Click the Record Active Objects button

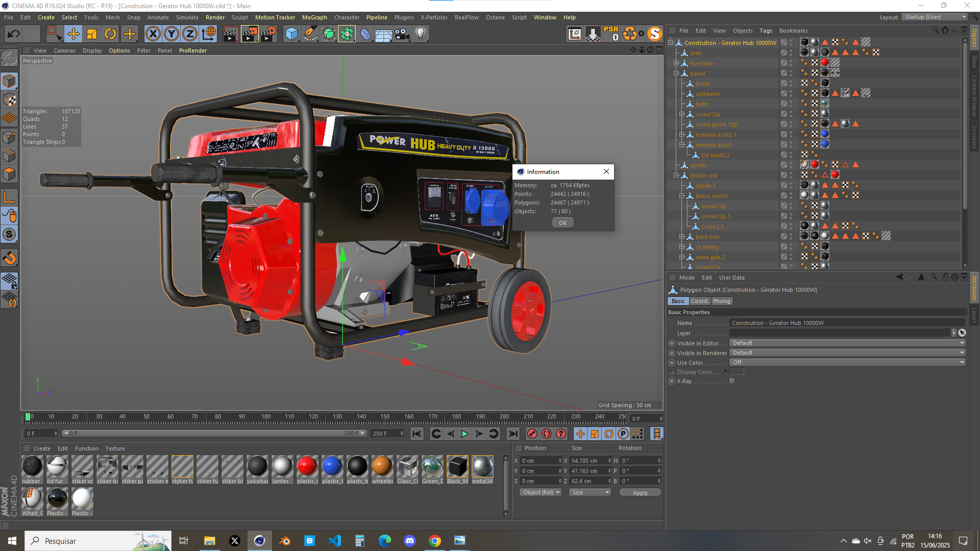pyautogui.click(x=532, y=434)
